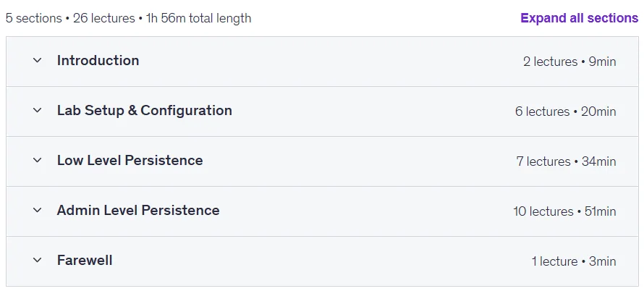
Task: Click the '1h 56m total length' text
Action: (198, 19)
